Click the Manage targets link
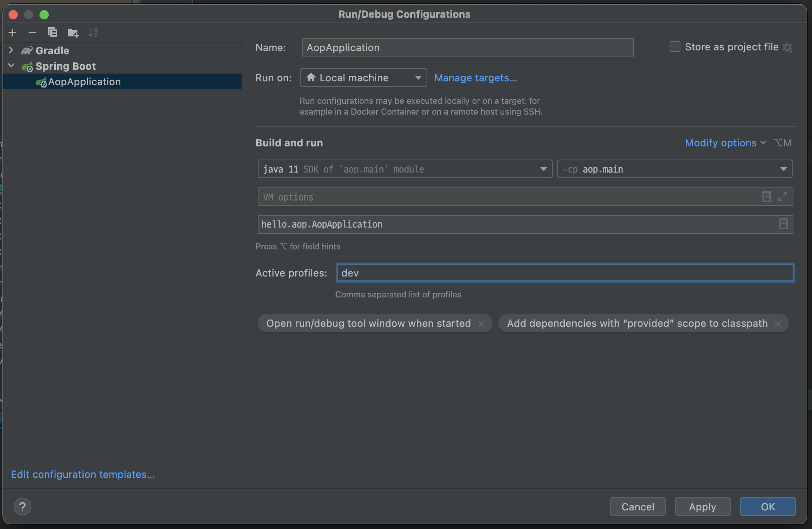Screen dimensions: 812x529 point(475,78)
